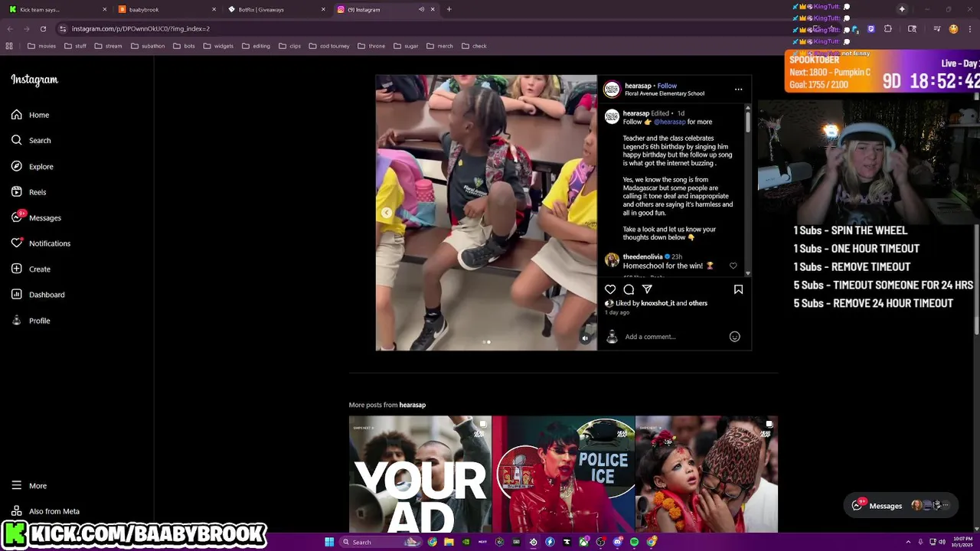Open the More menu in the sidebar
Viewport: 980px width, 551px height.
click(29, 485)
